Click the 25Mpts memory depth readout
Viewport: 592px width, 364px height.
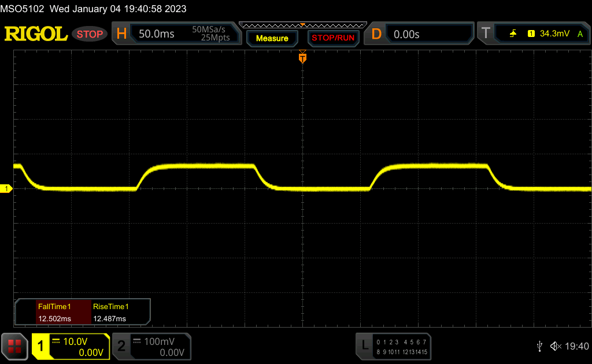coord(215,38)
